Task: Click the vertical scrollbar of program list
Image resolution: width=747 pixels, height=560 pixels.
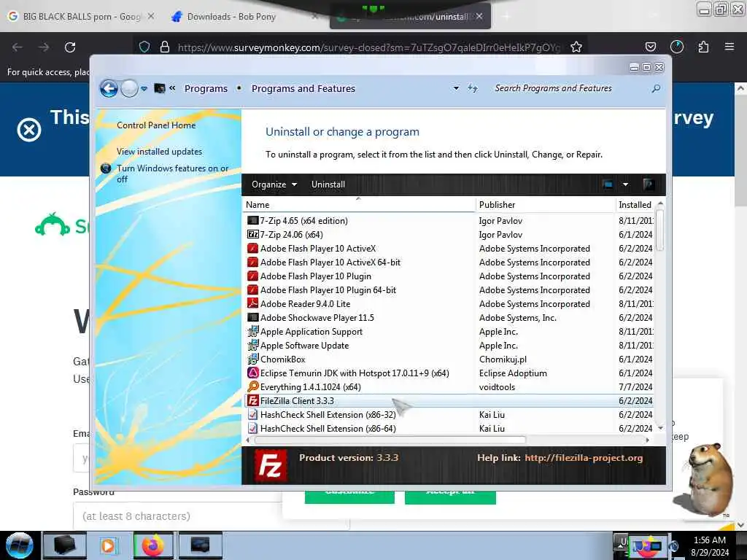Action: point(659,230)
